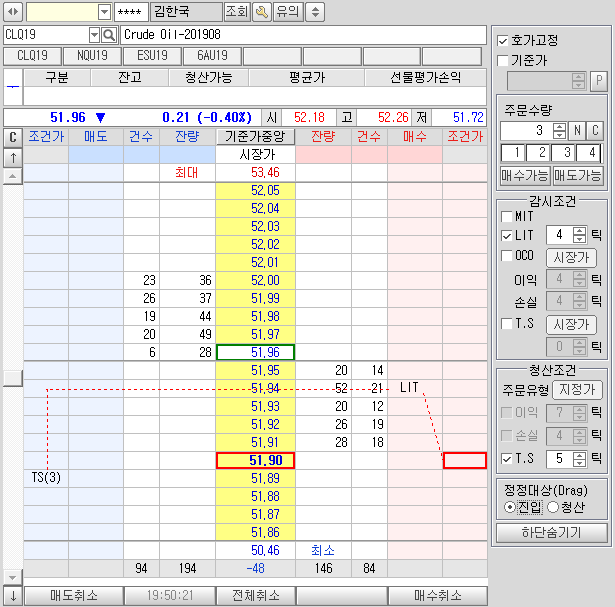Select the CLQ19 symbol tab

(x=33, y=56)
